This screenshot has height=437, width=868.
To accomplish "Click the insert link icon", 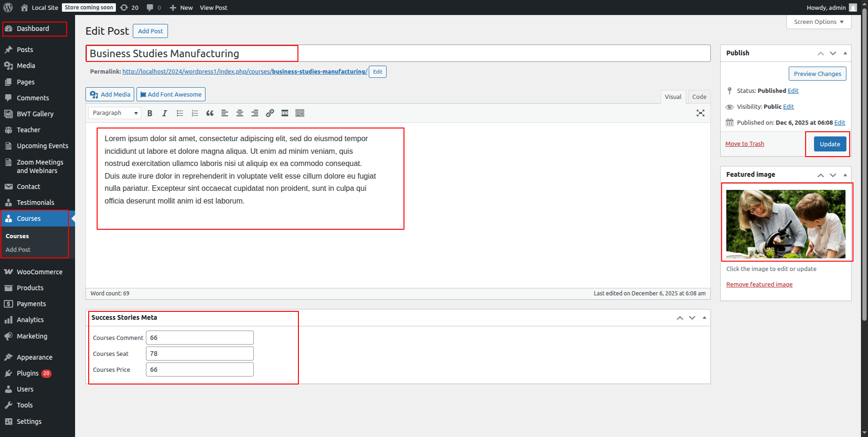I will [270, 113].
